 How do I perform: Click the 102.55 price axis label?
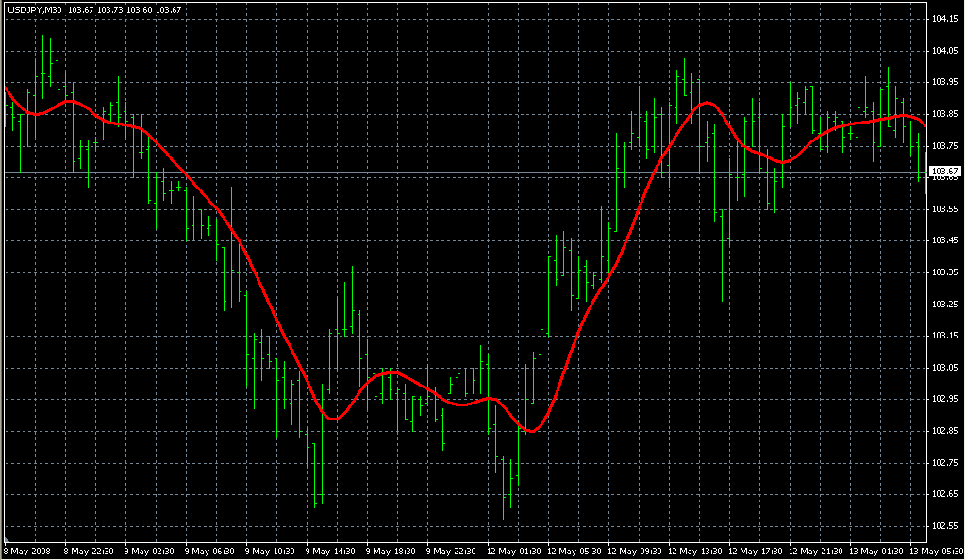pos(944,525)
